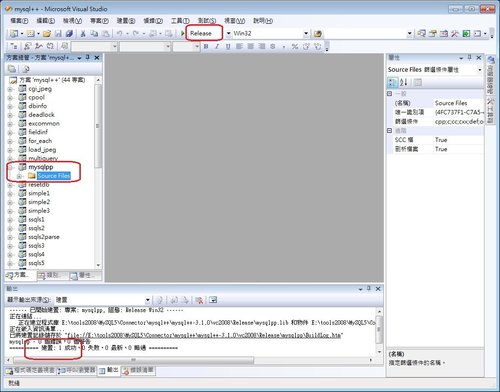Screen dimensions: 500x392
Task: Select the mysqlpp project in tree
Action: pyautogui.click(x=41, y=167)
